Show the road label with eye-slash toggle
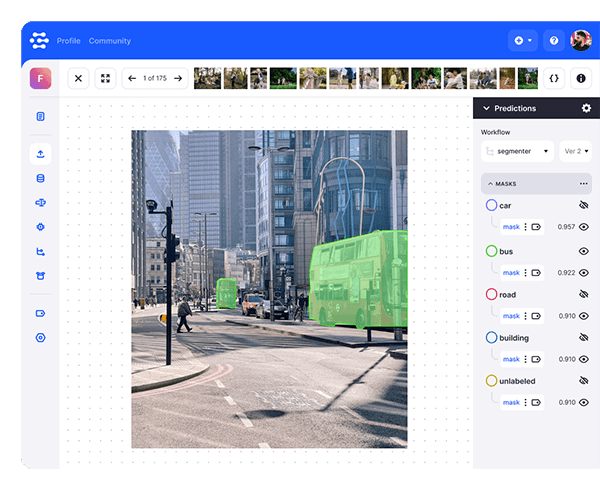 pos(584,294)
